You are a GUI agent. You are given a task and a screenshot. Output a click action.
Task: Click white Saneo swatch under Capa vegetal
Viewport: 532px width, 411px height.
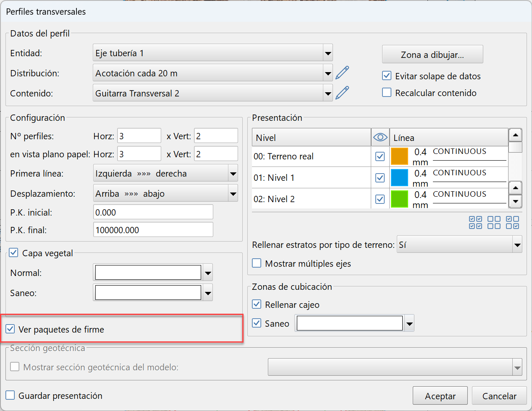pos(148,293)
